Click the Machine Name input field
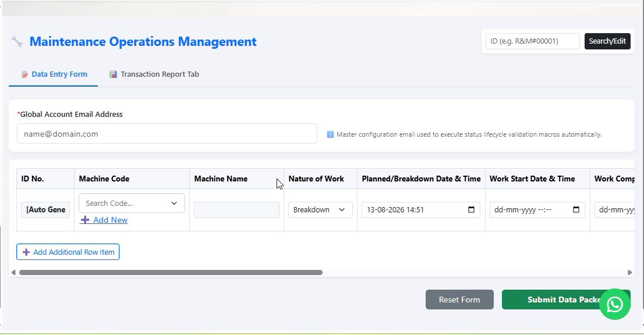 pyautogui.click(x=236, y=209)
